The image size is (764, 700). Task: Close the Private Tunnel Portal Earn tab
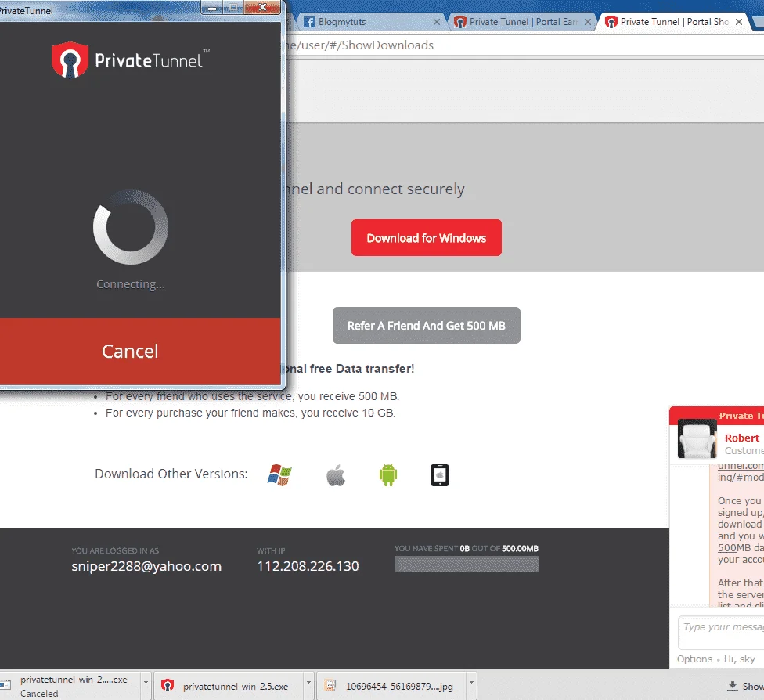tap(588, 22)
